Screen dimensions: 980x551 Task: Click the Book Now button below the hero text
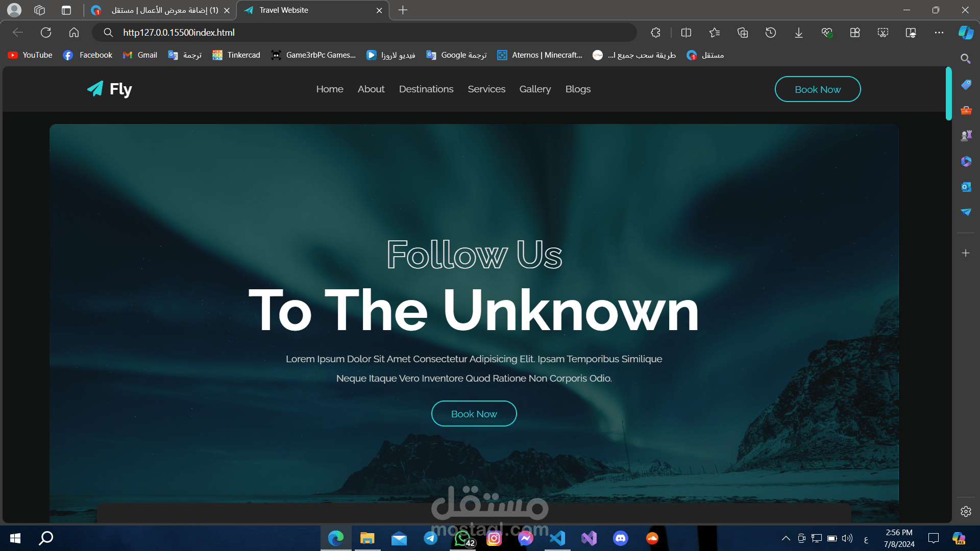[x=474, y=414]
